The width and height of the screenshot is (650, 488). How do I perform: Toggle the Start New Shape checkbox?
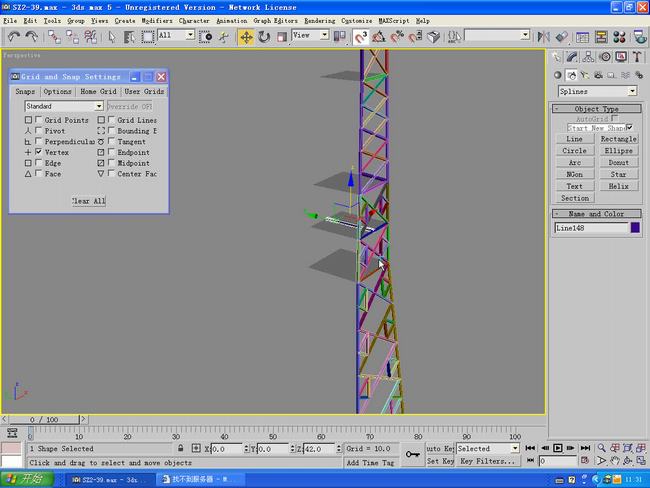(630, 127)
